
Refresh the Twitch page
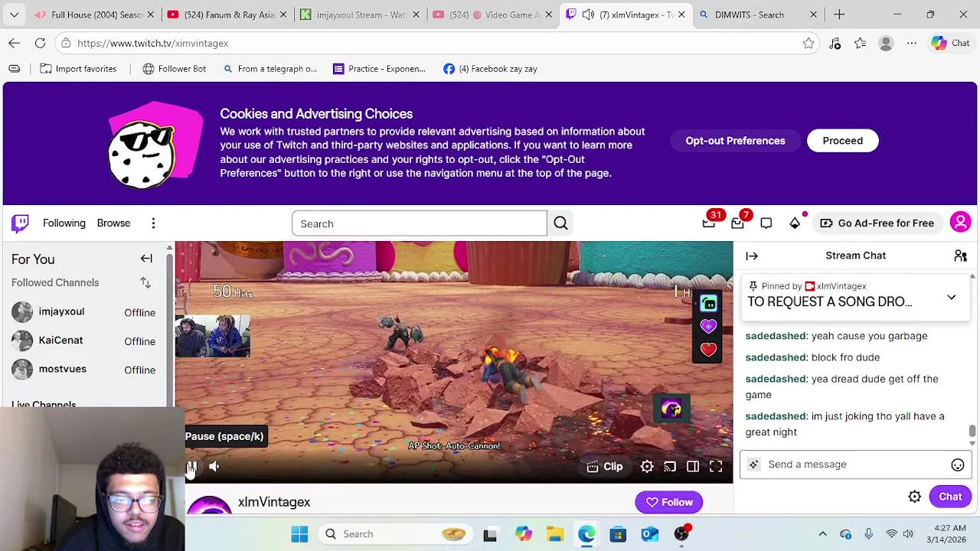(40, 44)
